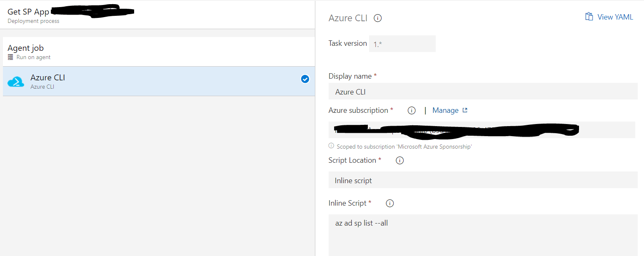
Task: Click the Azure subscription info icon
Action: [x=412, y=110]
